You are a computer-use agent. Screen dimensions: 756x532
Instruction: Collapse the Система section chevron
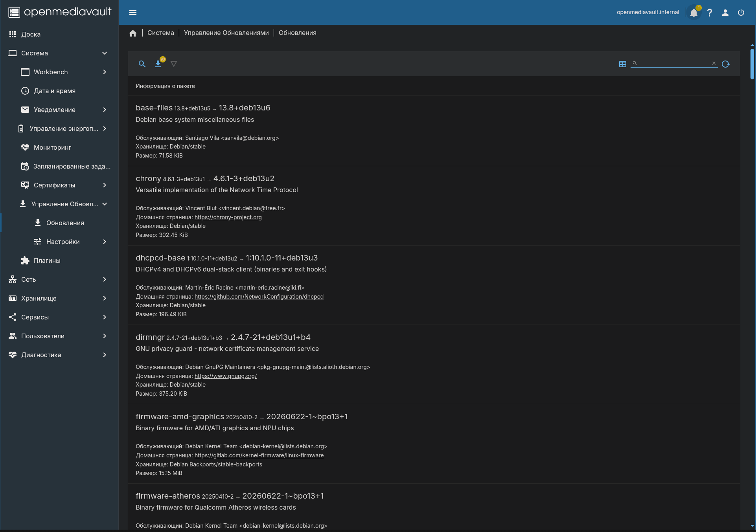coord(105,53)
